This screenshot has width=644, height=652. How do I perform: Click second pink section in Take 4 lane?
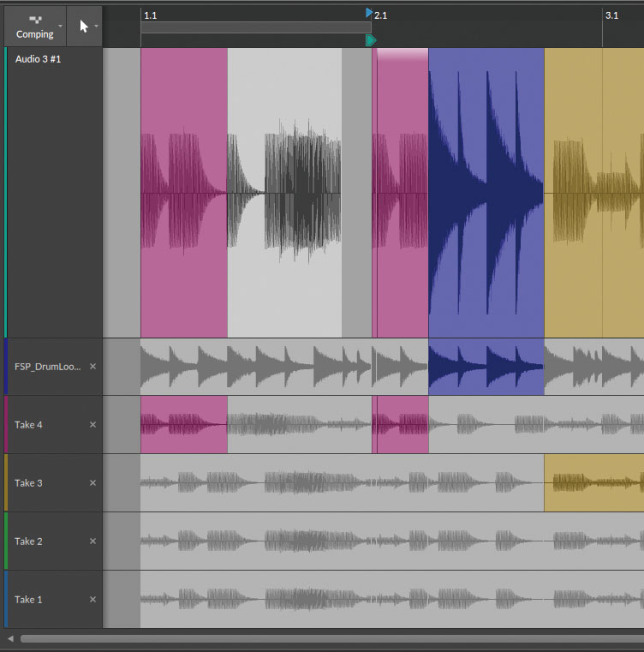click(x=401, y=425)
